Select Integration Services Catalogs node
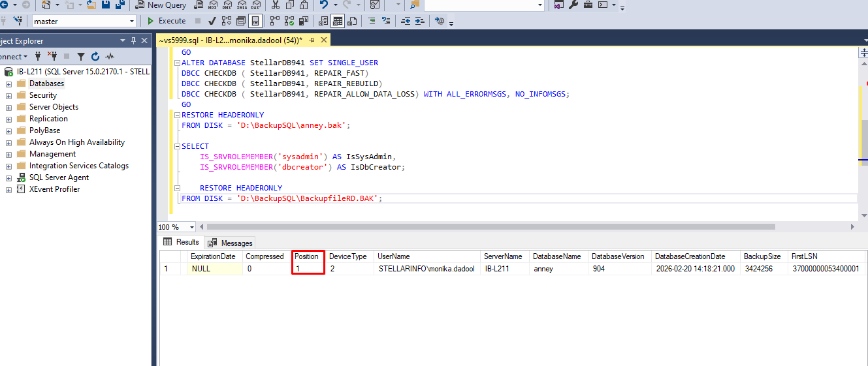The width and height of the screenshot is (868, 366). [79, 166]
